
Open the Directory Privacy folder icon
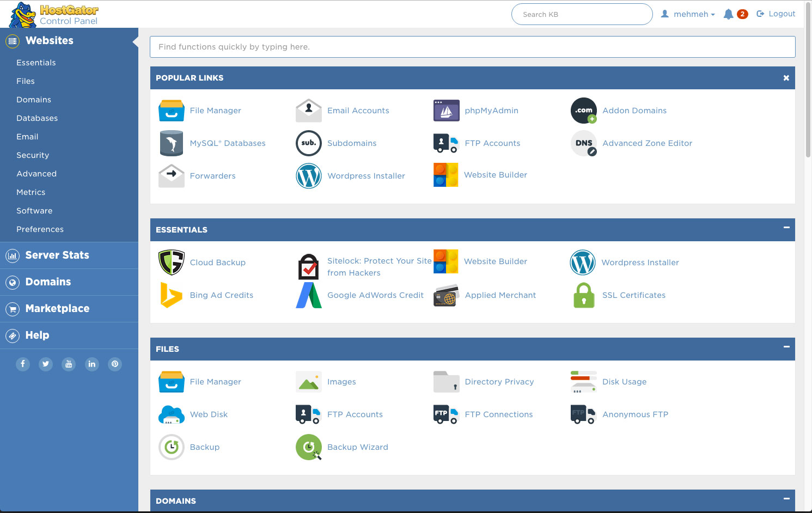point(447,382)
